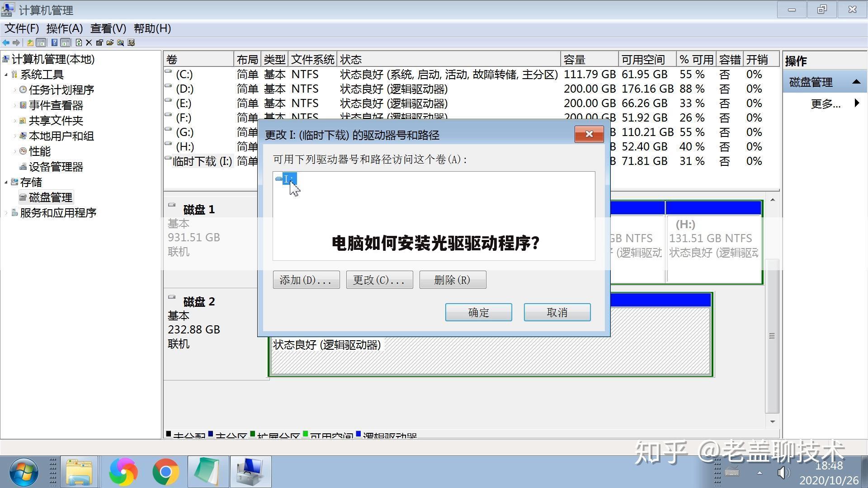Select 磁盘管理 in the tree
The height and width of the screenshot is (488, 868).
click(50, 197)
